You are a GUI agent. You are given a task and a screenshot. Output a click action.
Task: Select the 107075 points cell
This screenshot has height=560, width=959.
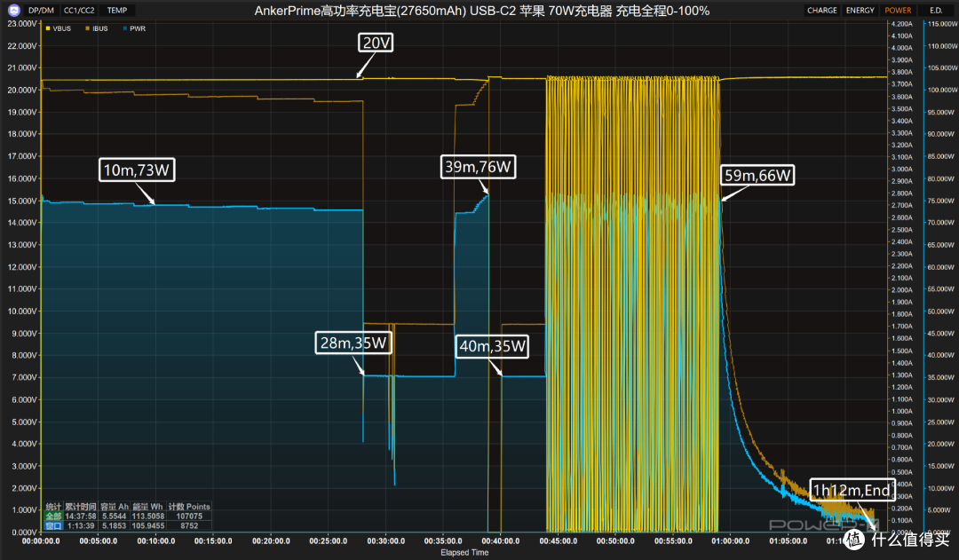(x=189, y=516)
